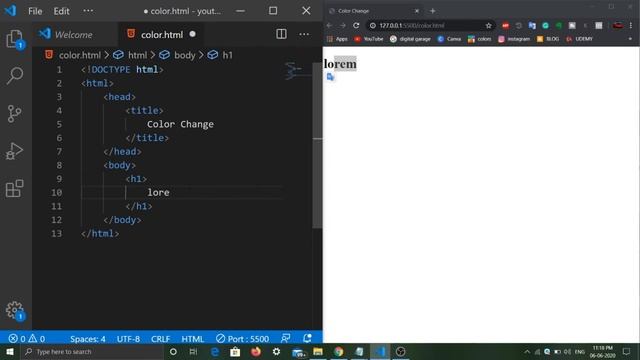Screen dimensions: 640x360
Task: Open the colors bookmark
Action: click(x=480, y=39)
